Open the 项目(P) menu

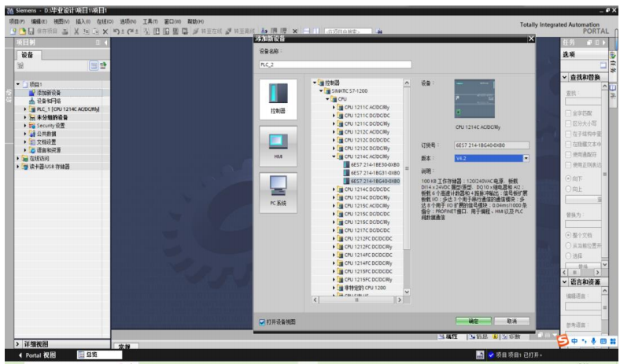pos(17,21)
